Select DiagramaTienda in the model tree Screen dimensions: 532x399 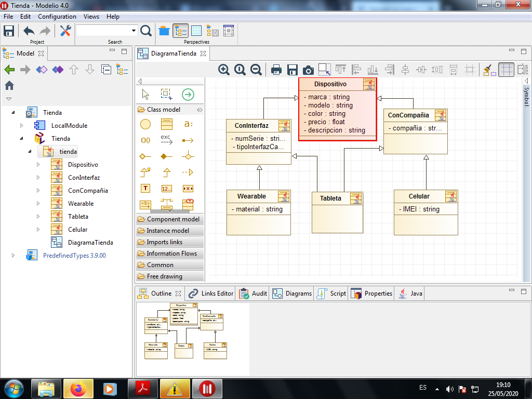82,242
